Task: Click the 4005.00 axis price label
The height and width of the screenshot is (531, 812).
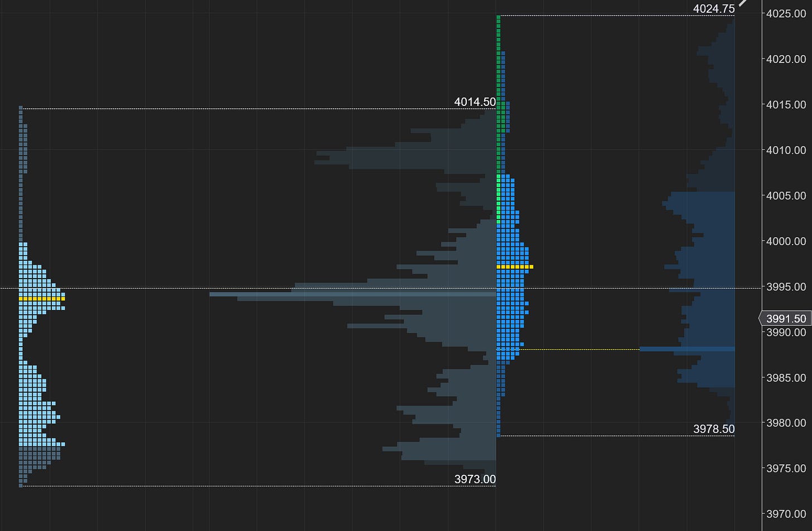Action: click(x=786, y=196)
